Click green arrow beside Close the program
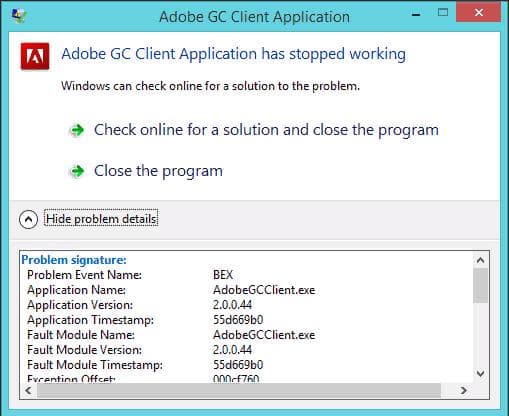 click(78, 171)
